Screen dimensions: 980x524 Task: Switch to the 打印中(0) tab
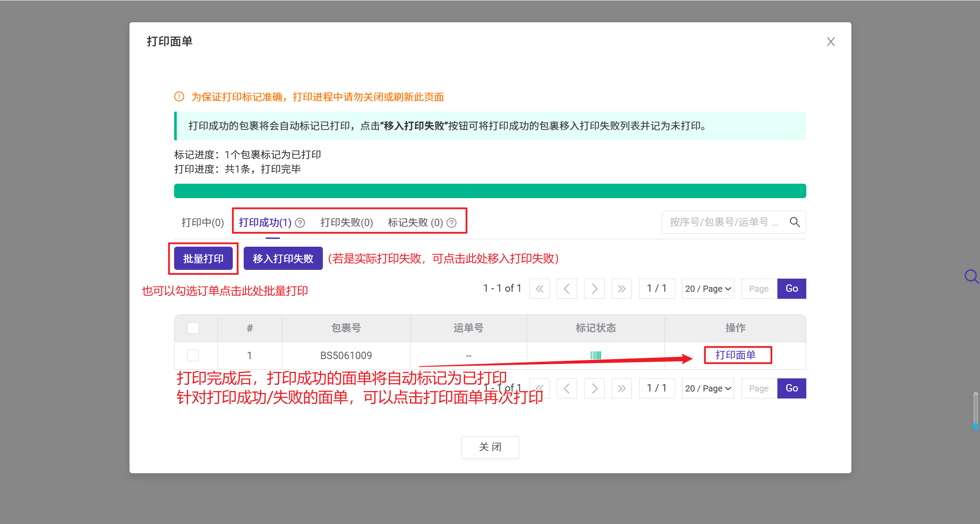[x=203, y=223]
